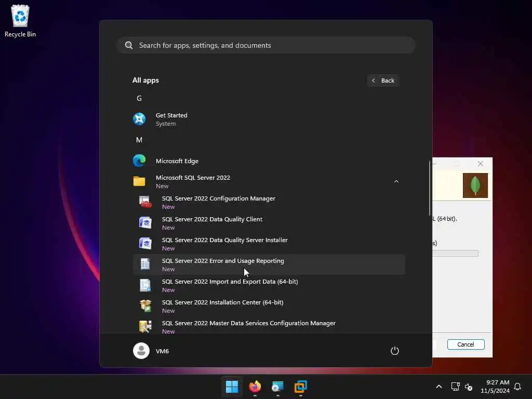Click the installer progress bar
The image size is (532, 399).
(455, 253)
